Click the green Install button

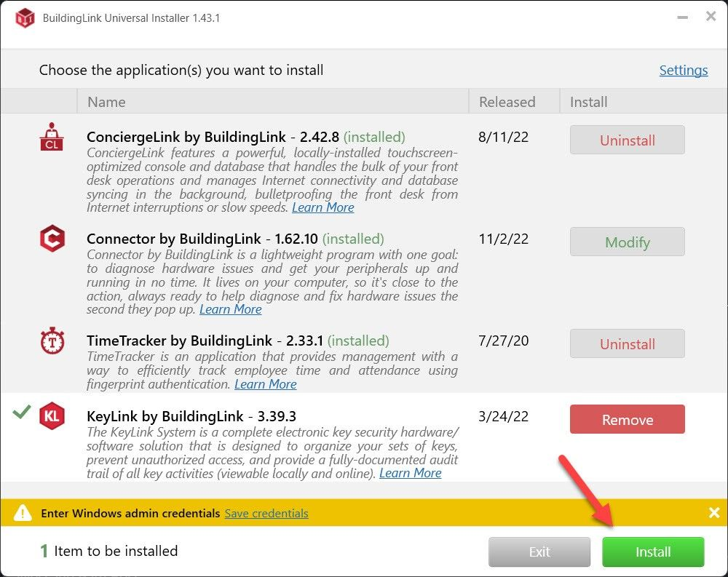click(x=653, y=552)
